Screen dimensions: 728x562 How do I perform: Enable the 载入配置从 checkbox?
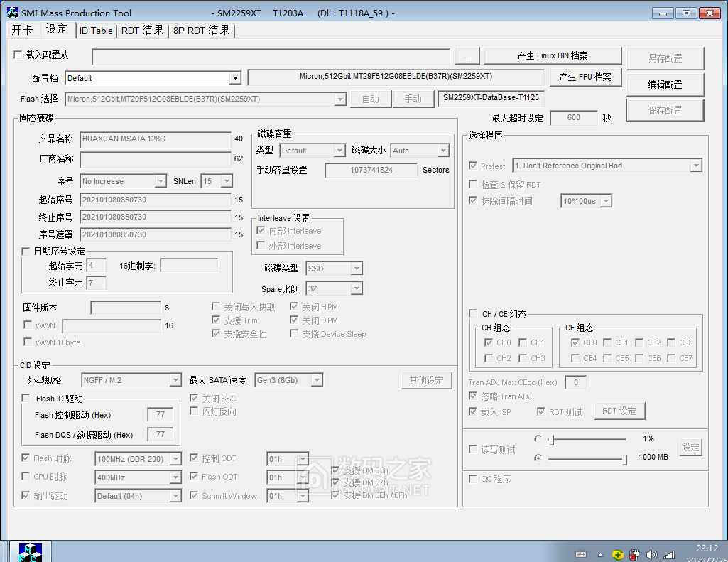[17, 55]
